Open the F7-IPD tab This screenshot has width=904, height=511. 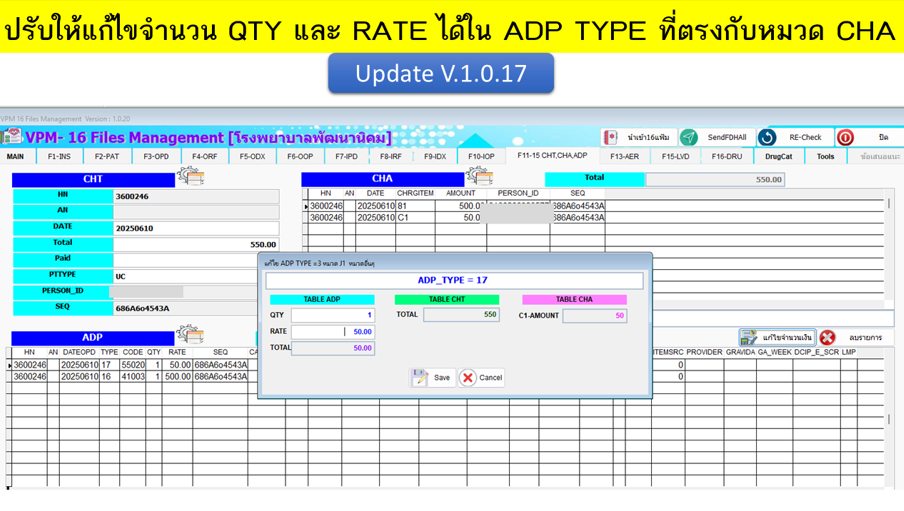346,156
